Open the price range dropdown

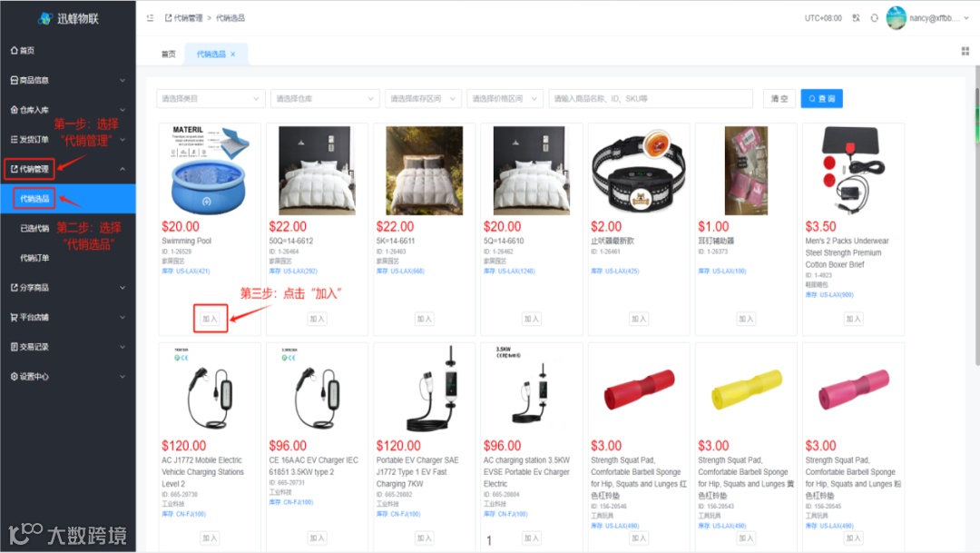[x=505, y=98]
